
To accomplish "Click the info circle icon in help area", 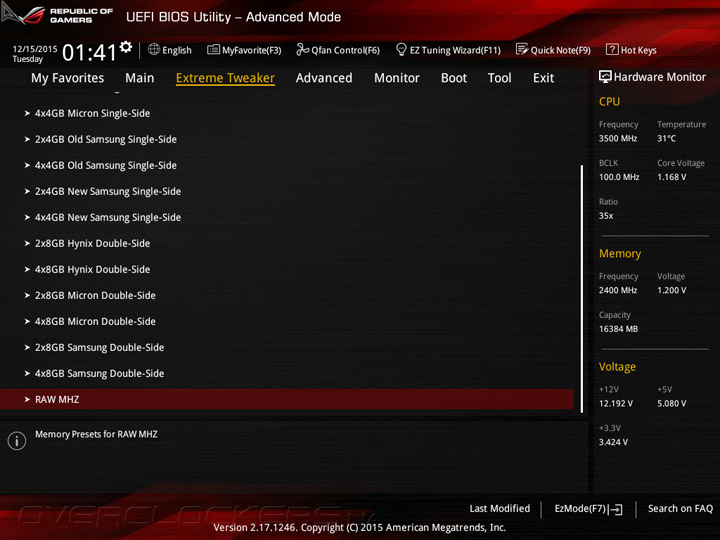I will point(17,441).
